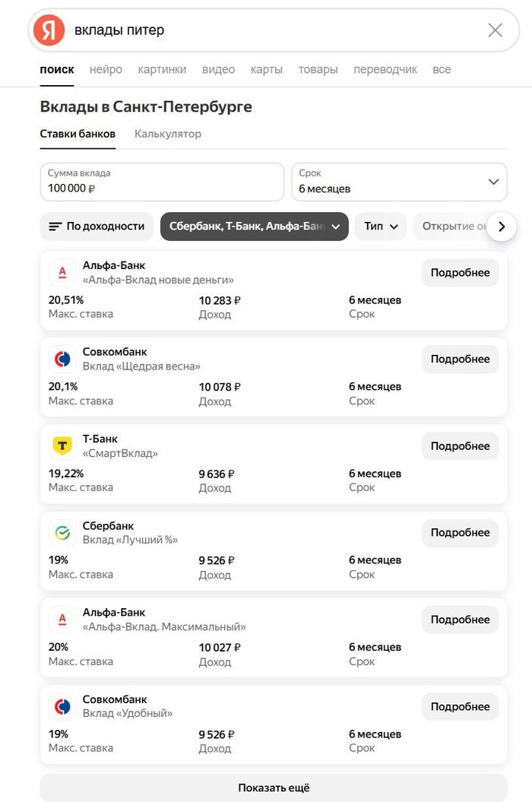The height and width of the screenshot is (802, 532).
Task: Click the Sberbank logo icon
Action: click(x=62, y=533)
